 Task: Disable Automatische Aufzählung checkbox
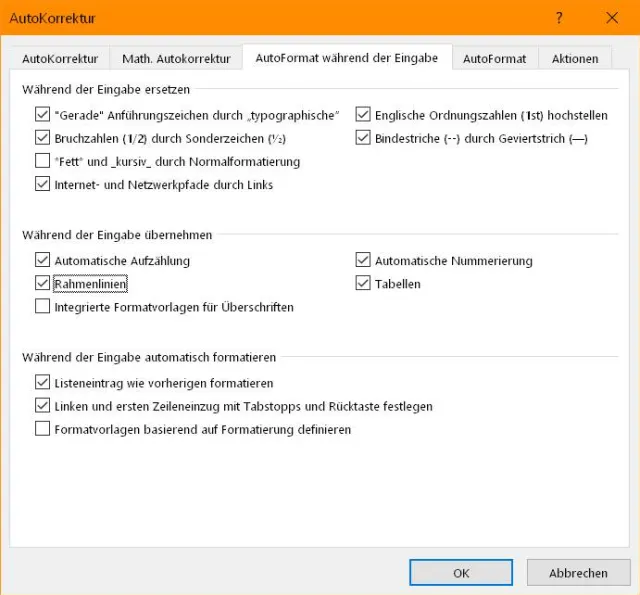tap(42, 261)
